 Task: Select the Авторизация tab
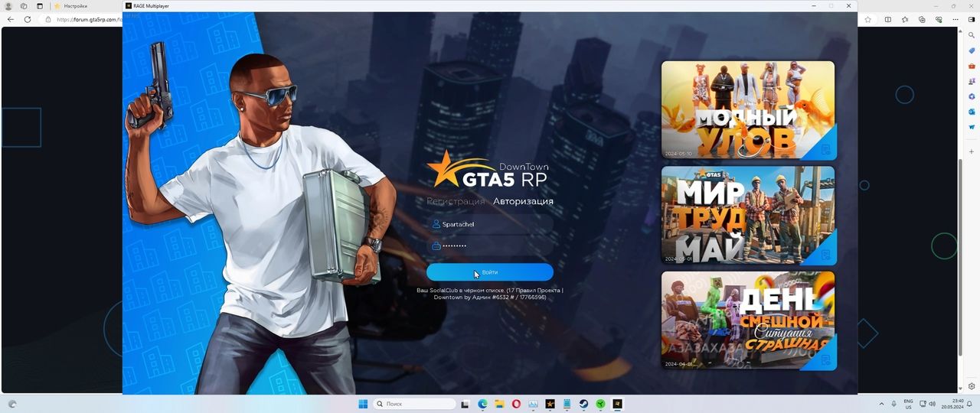click(x=523, y=201)
